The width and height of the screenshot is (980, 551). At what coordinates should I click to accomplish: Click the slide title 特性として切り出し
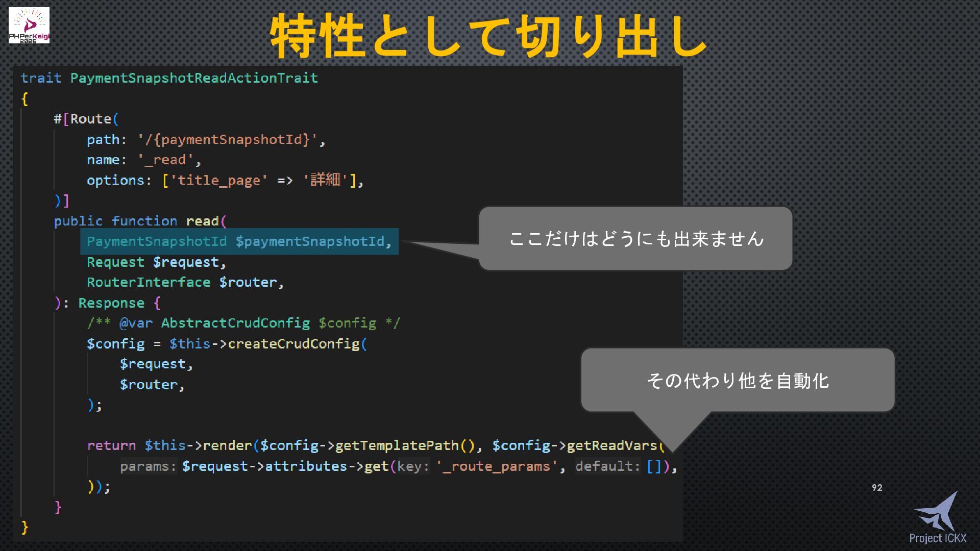coord(488,37)
